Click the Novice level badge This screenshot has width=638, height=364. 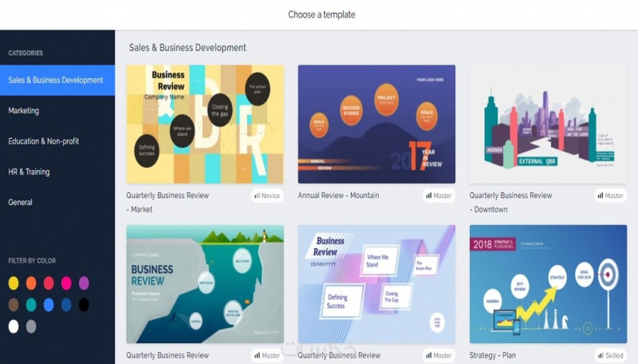coord(267,196)
